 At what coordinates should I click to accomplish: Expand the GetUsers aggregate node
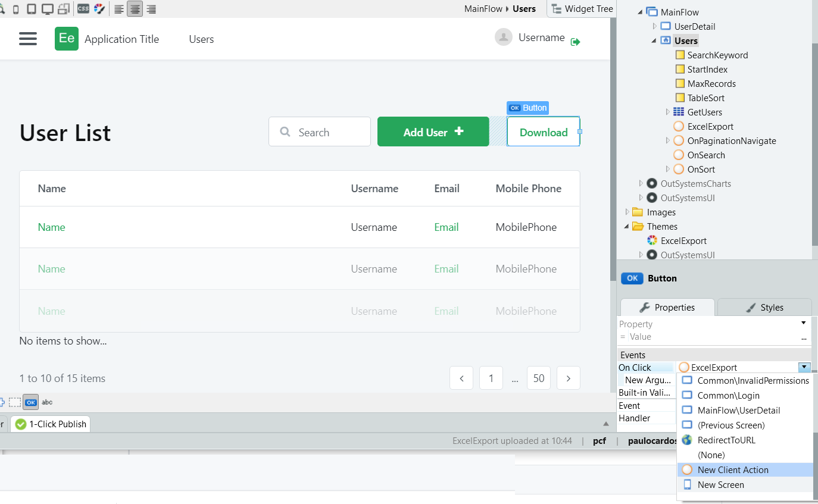667,112
